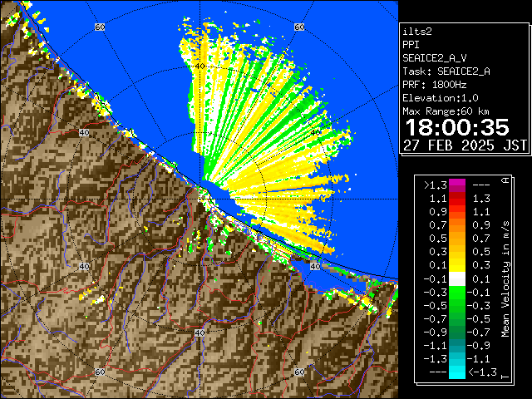Select the white near-zero velocity swatch
The width and height of the screenshot is (532, 399).
[x=457, y=279]
